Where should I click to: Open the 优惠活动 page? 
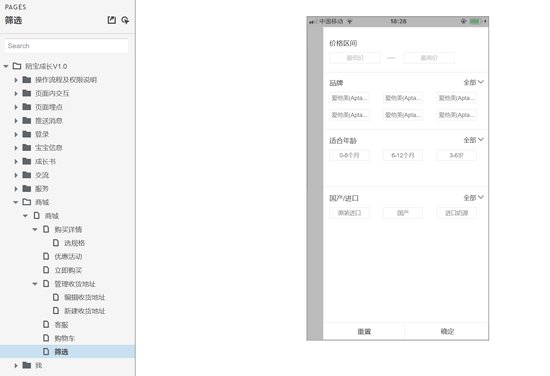[68, 257]
